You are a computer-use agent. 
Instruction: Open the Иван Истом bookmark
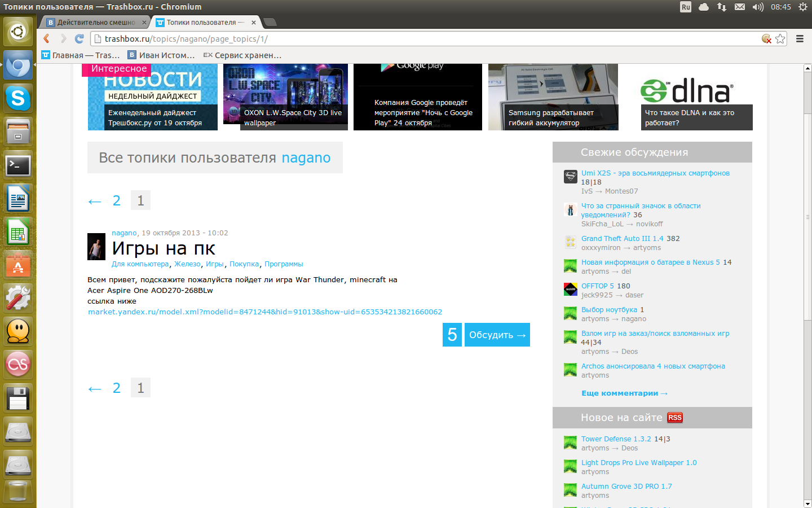click(161, 55)
